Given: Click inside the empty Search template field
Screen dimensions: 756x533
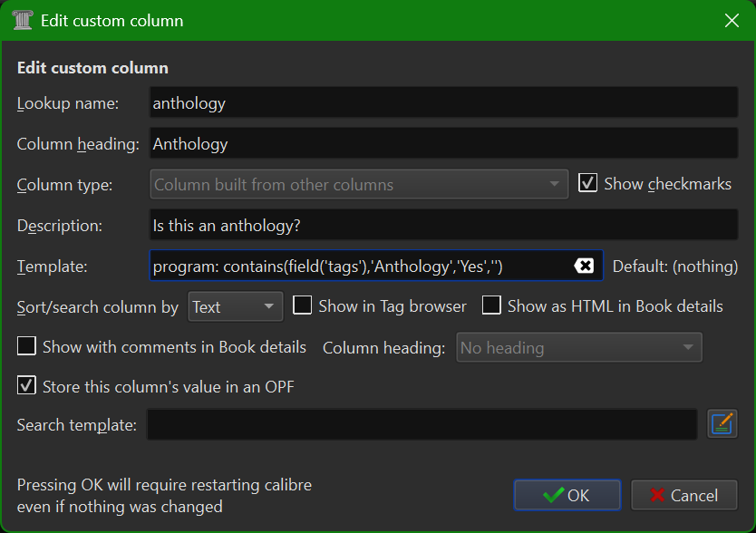Looking at the screenshot, I should [422, 423].
